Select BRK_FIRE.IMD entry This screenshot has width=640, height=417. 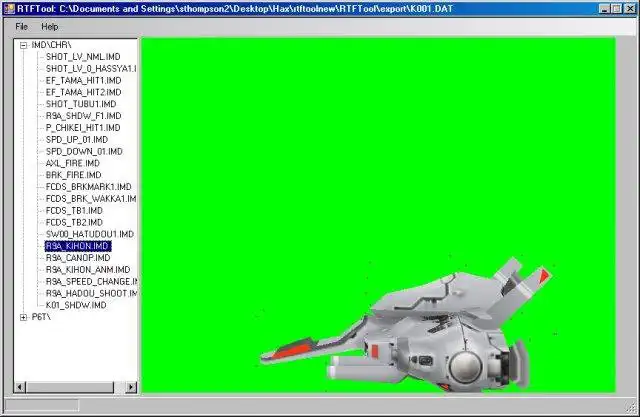(x=73, y=175)
